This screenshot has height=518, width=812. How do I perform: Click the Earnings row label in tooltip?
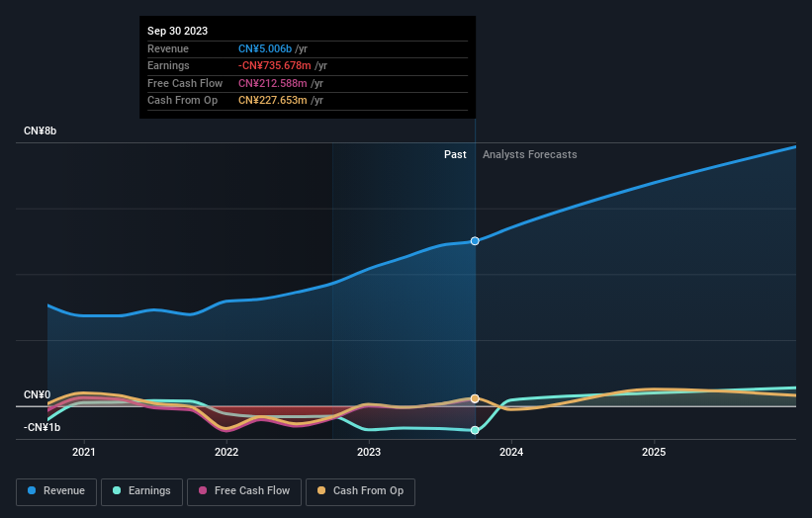(168, 65)
